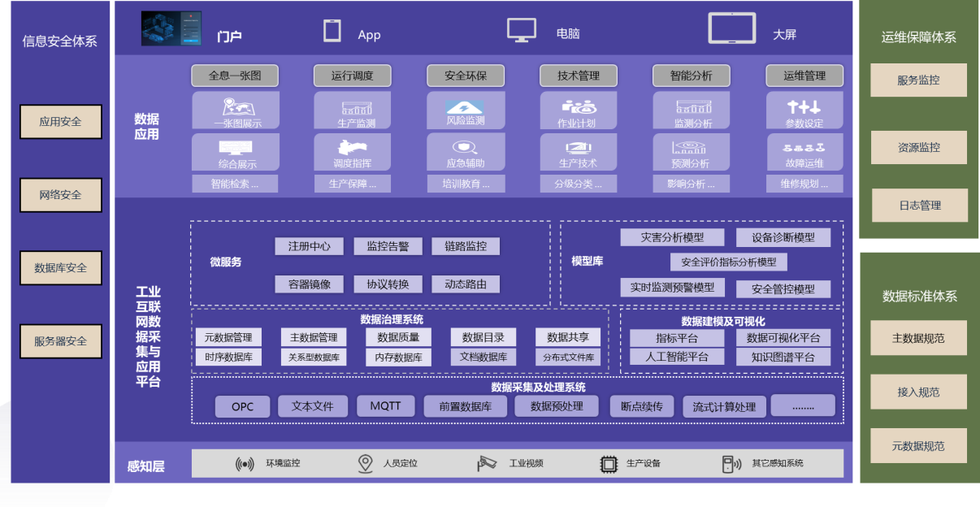Click the 门户 portal thumbnail image
980x507 pixels.
(171, 28)
